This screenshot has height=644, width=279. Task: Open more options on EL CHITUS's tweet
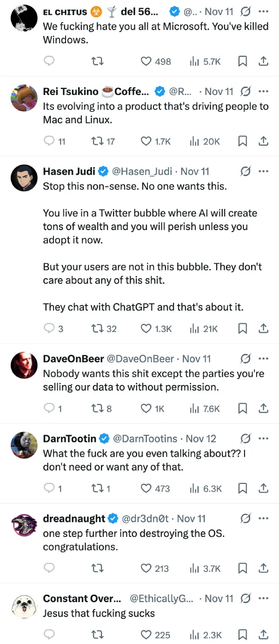[x=264, y=11]
